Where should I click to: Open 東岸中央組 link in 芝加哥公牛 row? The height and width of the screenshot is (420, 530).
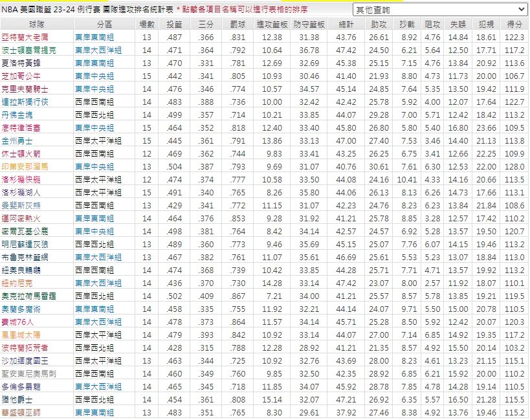click(x=94, y=76)
